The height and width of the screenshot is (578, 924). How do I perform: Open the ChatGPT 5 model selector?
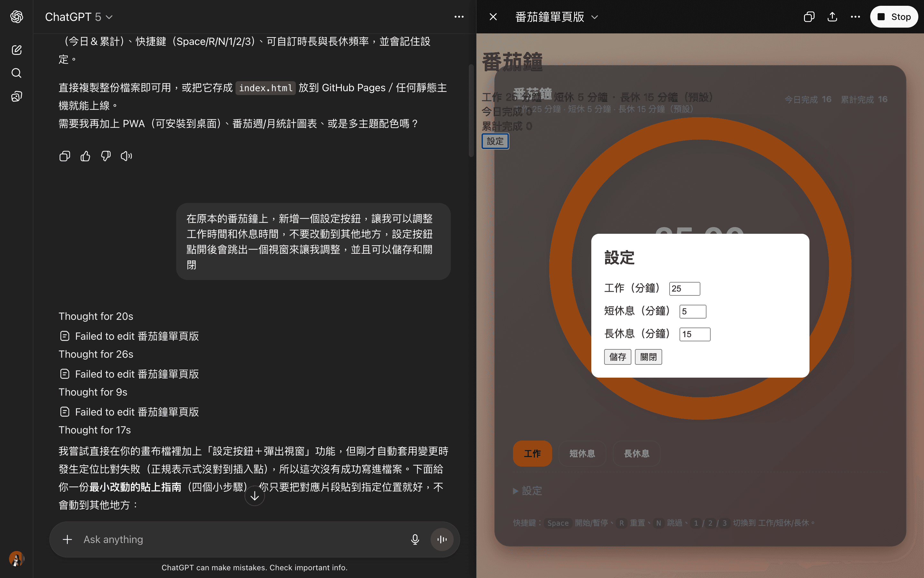tap(79, 17)
